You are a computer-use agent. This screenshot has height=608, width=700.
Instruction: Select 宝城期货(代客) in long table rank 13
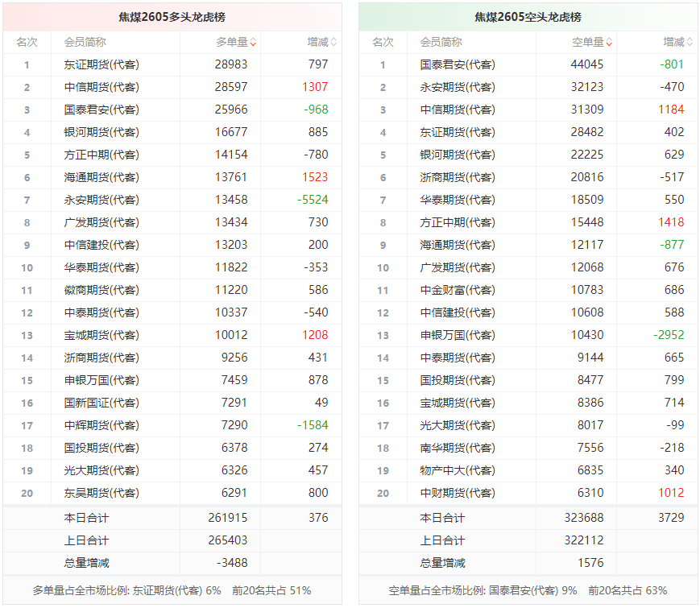pyautogui.click(x=101, y=335)
